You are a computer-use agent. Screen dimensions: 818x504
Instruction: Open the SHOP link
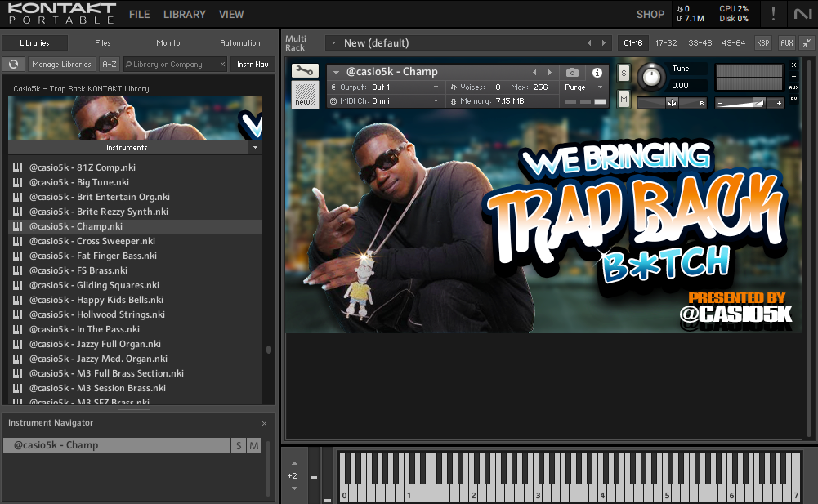[650, 14]
